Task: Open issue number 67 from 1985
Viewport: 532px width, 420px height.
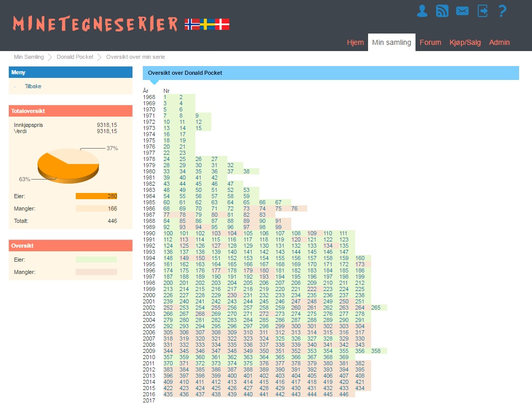Action: [x=278, y=202]
